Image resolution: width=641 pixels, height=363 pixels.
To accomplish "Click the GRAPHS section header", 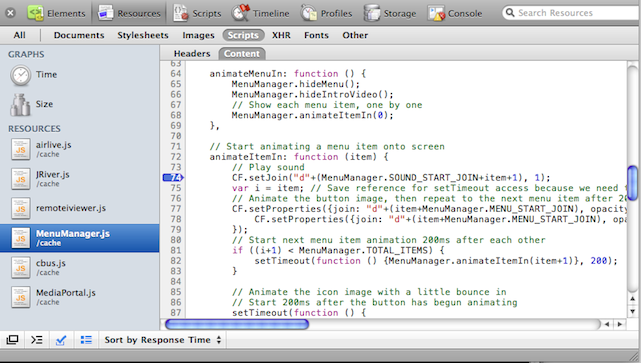I will point(26,54).
